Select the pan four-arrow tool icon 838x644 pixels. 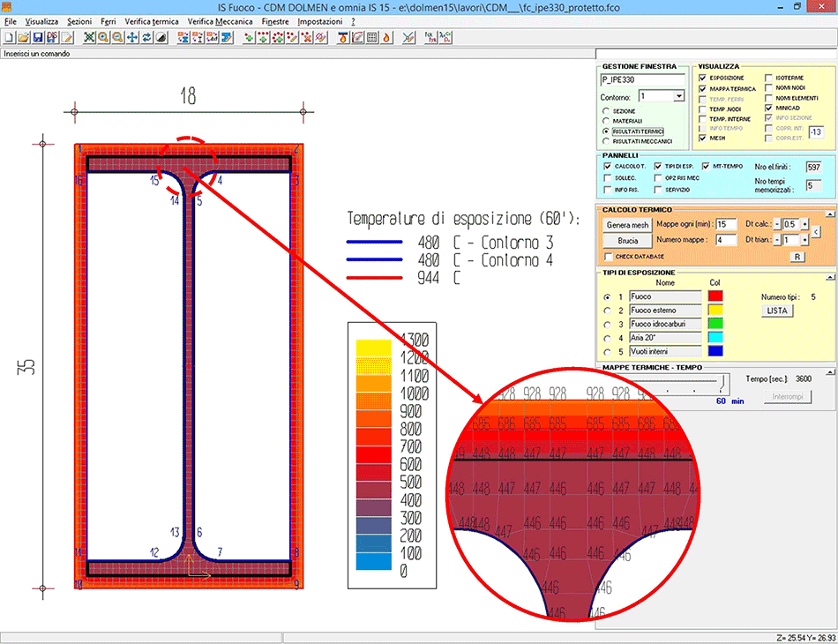coord(132,37)
